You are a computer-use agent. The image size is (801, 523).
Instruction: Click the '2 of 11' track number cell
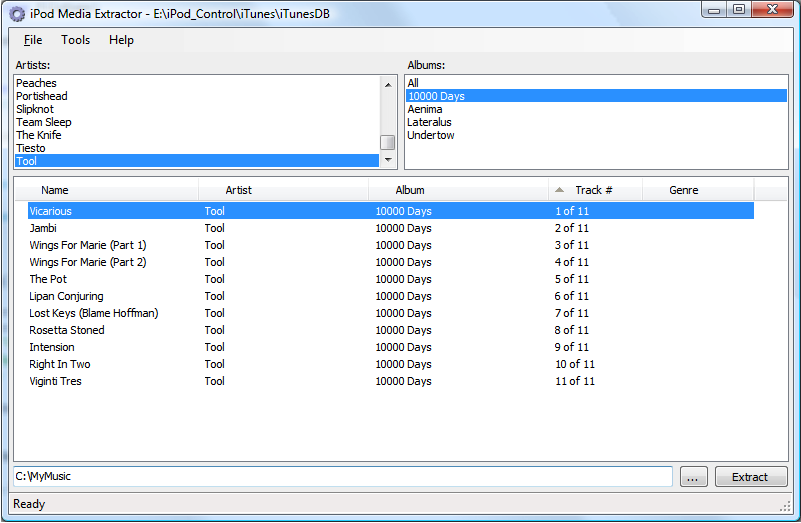pos(572,228)
